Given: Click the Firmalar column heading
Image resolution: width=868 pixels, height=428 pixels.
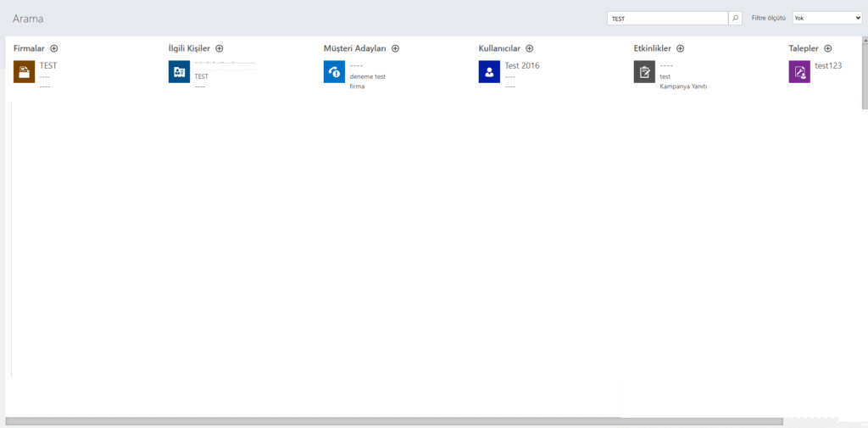Looking at the screenshot, I should coord(29,48).
